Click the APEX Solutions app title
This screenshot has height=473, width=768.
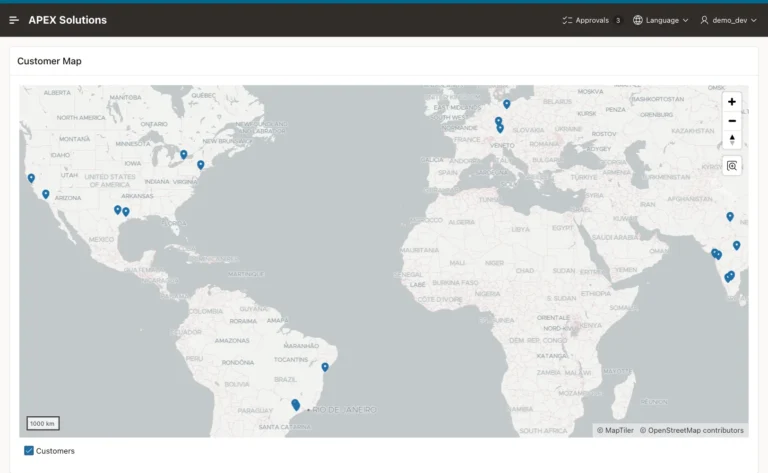(x=68, y=20)
